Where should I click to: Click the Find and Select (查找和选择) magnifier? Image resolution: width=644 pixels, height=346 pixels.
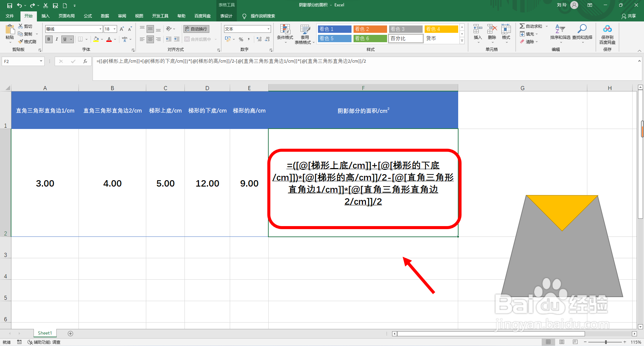tap(582, 29)
